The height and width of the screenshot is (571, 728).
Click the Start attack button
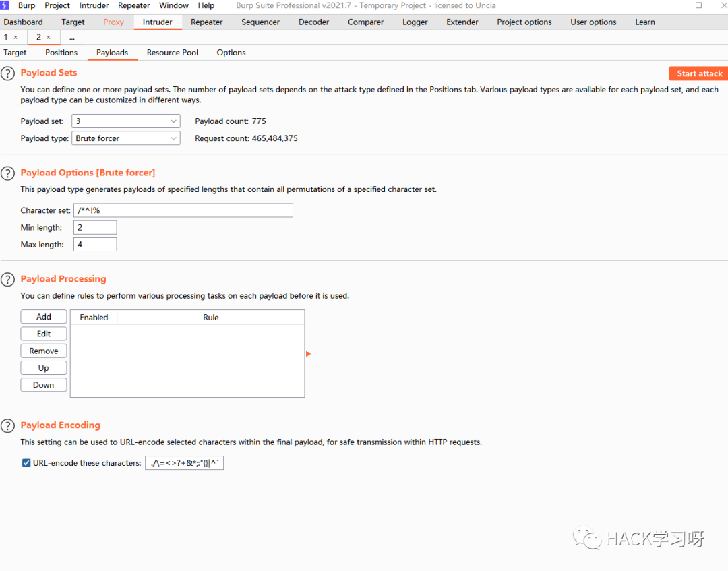[699, 73]
